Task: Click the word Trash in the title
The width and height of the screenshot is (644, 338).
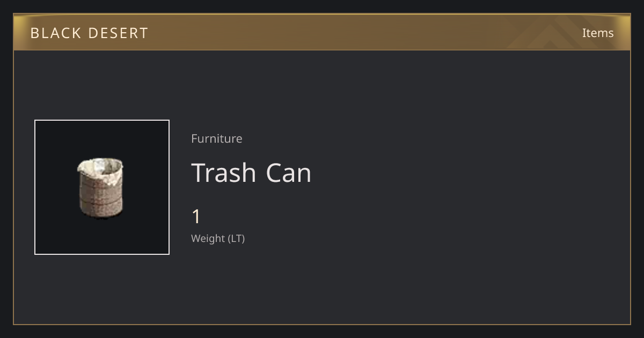Action: 224,173
